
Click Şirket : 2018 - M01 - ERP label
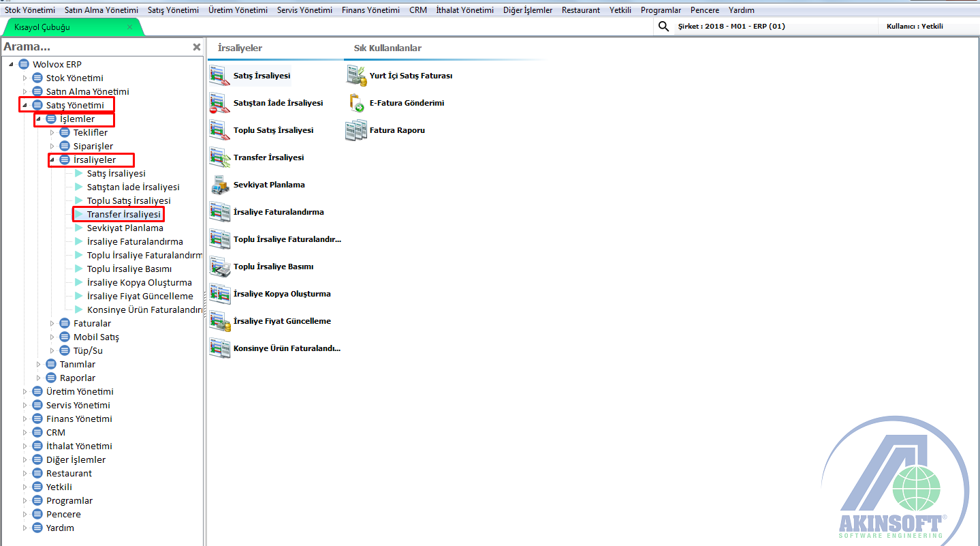[x=731, y=27]
